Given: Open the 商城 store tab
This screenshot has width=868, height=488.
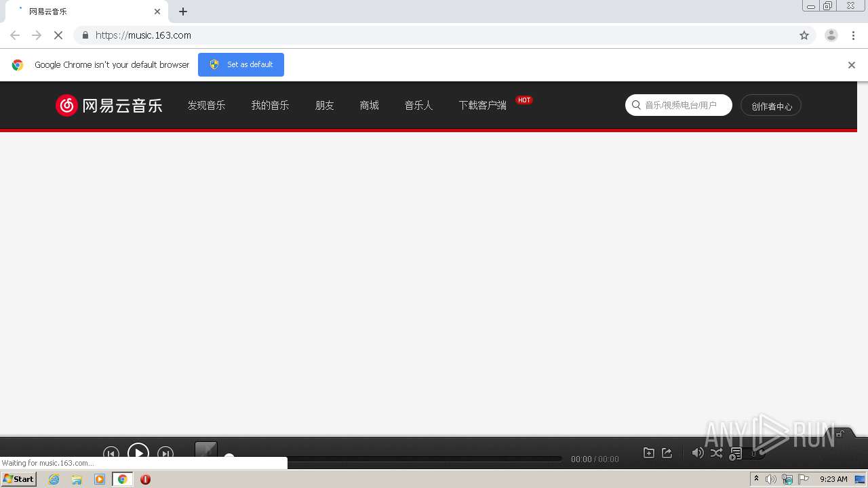Looking at the screenshot, I should [x=370, y=105].
